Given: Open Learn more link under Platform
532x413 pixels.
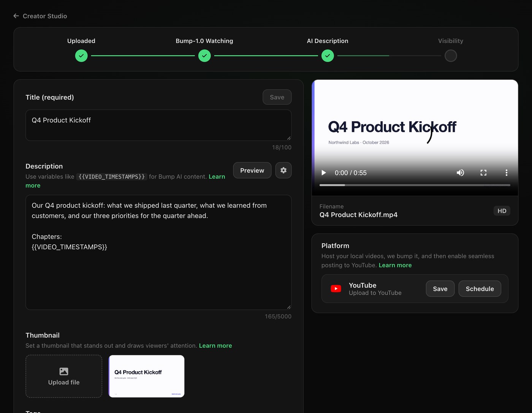Looking at the screenshot, I should pos(395,265).
